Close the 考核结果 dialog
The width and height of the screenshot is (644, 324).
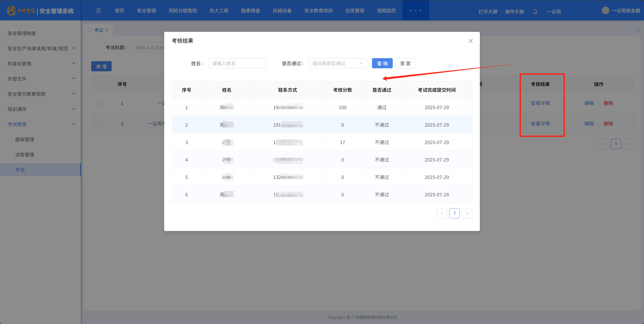[471, 41]
